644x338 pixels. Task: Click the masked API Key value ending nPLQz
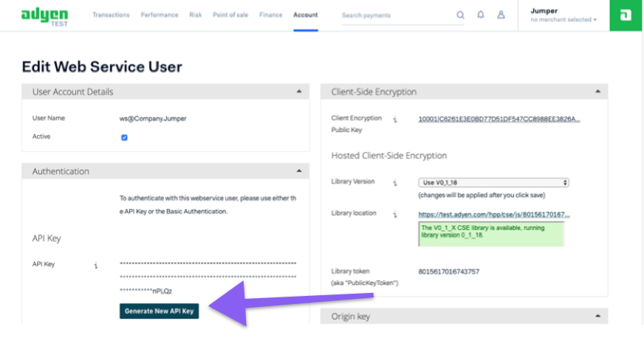pyautogui.click(x=208, y=277)
